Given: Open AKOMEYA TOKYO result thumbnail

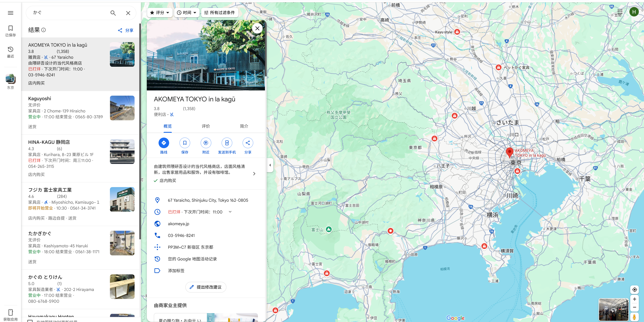Looking at the screenshot, I should 122,54.
